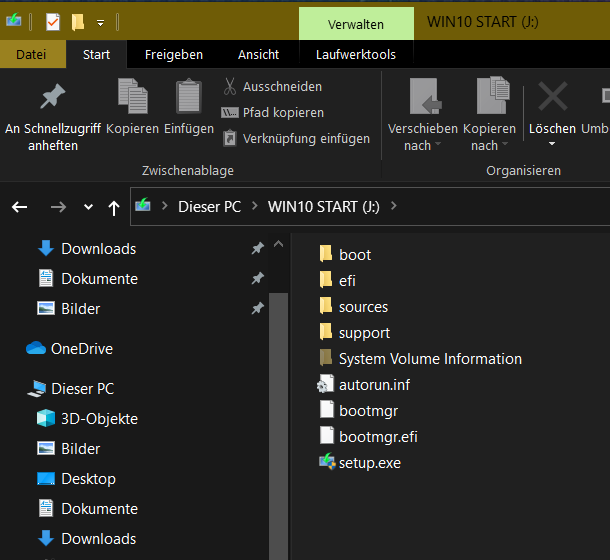The width and height of the screenshot is (610, 560).
Task: Select pinned Bilder in Quick Access
Action: coord(69,309)
